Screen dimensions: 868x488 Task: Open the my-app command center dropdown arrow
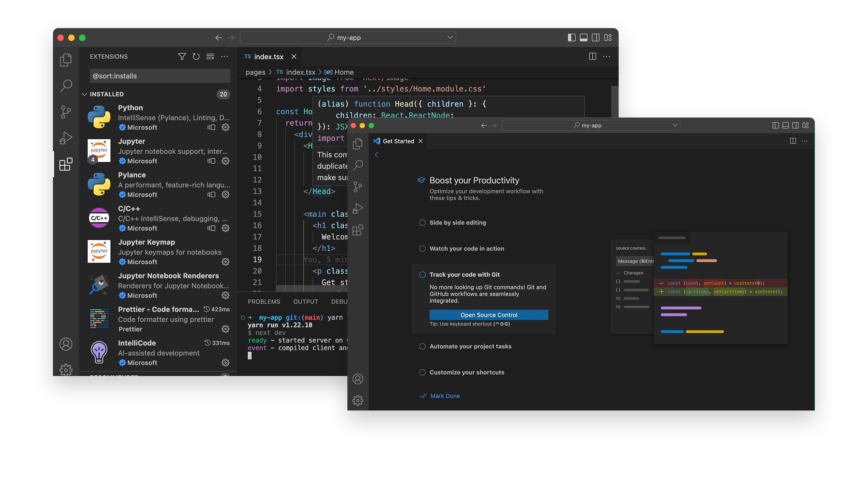click(450, 37)
